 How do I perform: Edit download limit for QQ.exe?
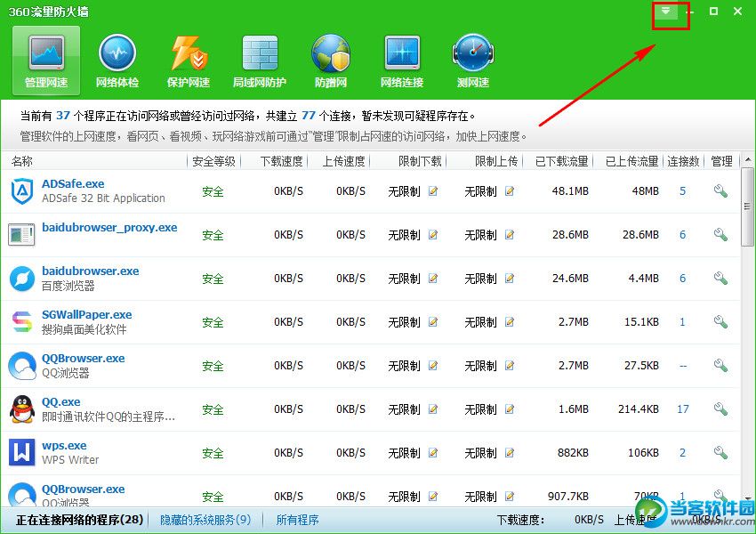click(x=433, y=409)
